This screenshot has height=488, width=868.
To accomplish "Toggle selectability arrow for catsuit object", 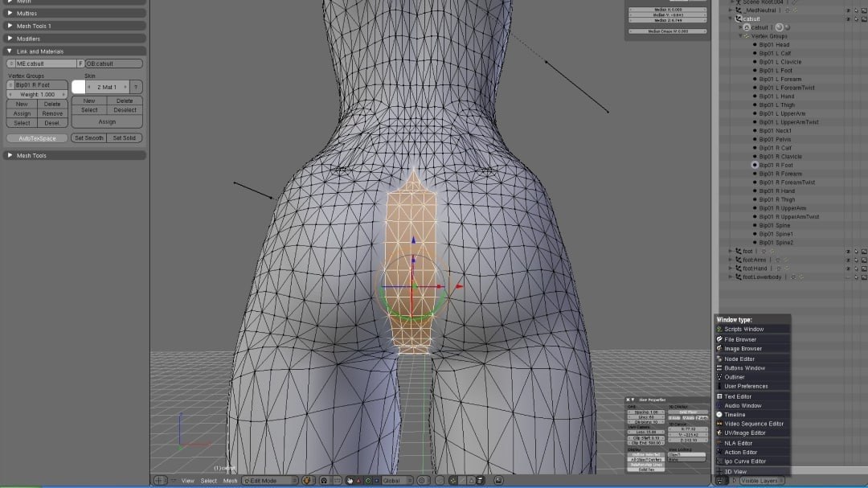I will point(856,18).
